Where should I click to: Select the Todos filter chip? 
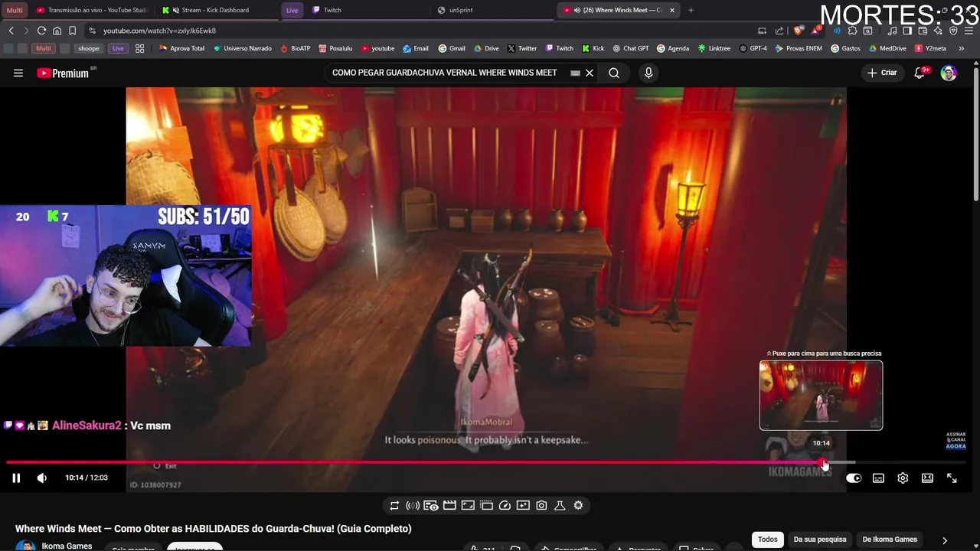(x=767, y=540)
